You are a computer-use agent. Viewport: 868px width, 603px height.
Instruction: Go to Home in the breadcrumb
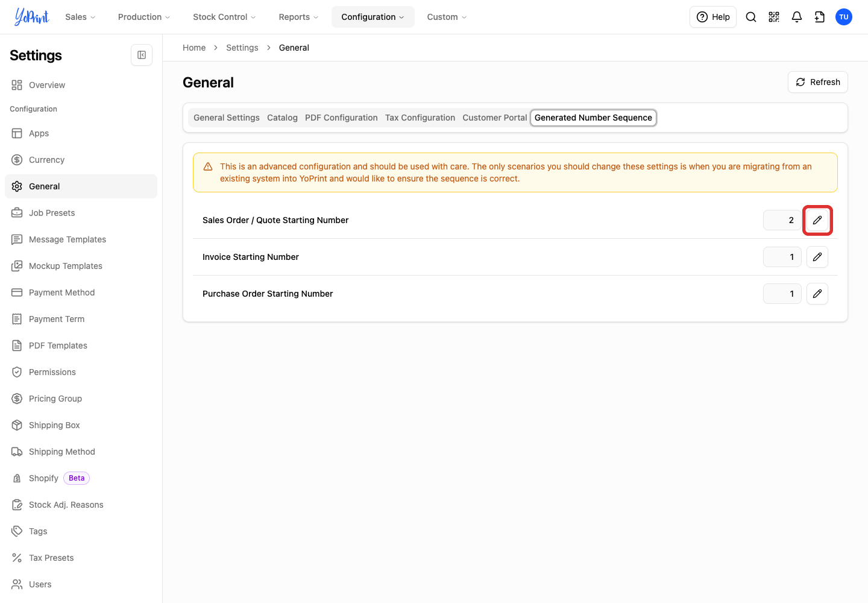point(194,48)
